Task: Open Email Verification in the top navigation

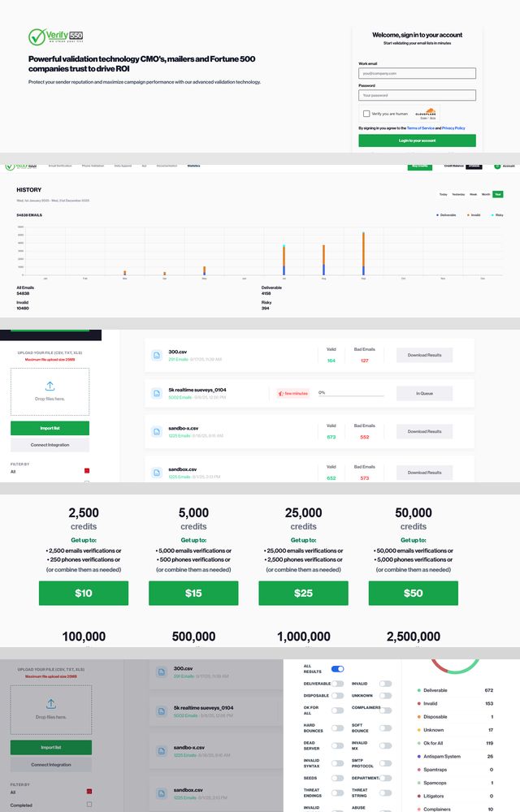Action: [60, 166]
